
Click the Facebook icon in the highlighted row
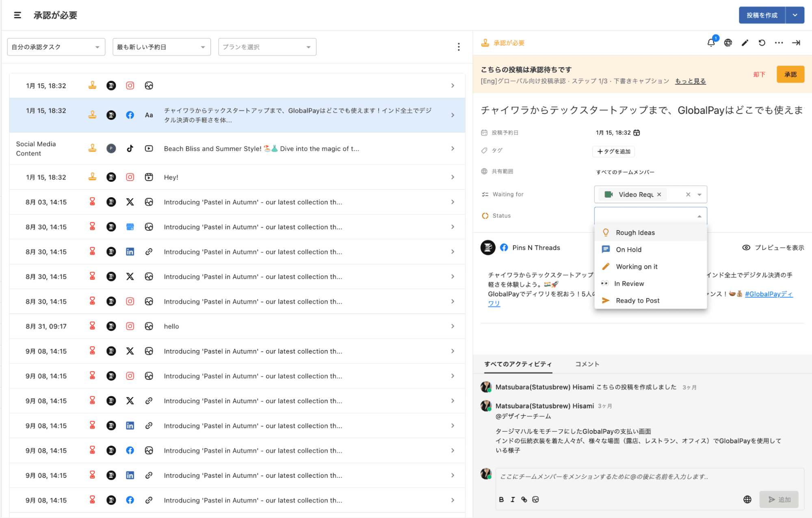(x=130, y=115)
